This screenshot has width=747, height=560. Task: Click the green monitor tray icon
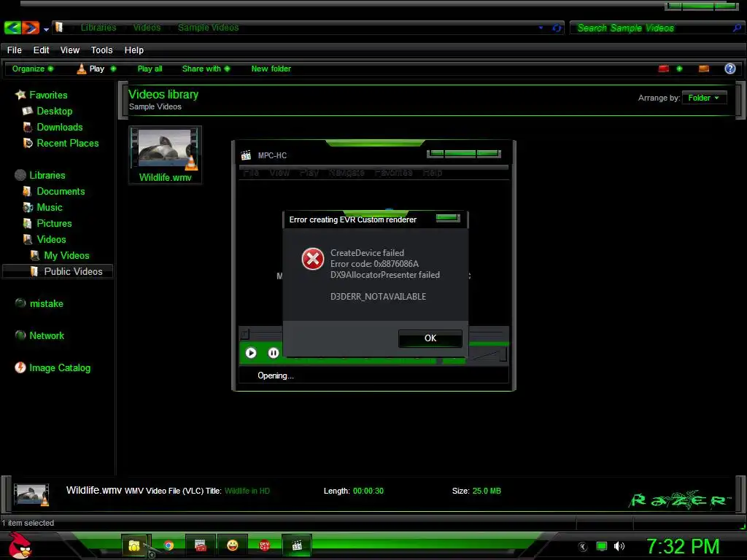[602, 546]
